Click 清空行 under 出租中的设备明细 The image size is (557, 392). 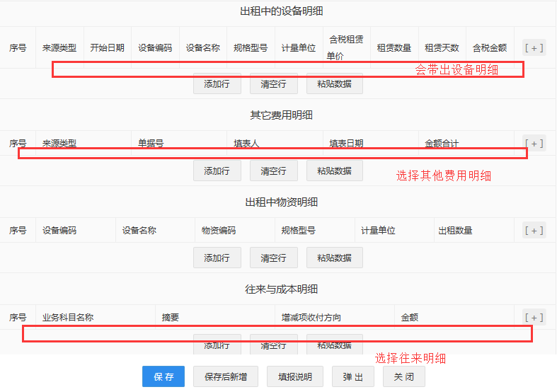pos(273,83)
